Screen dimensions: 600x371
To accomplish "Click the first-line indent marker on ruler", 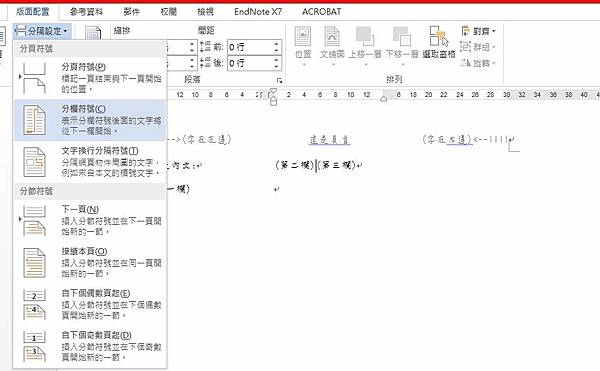I will pos(273,91).
